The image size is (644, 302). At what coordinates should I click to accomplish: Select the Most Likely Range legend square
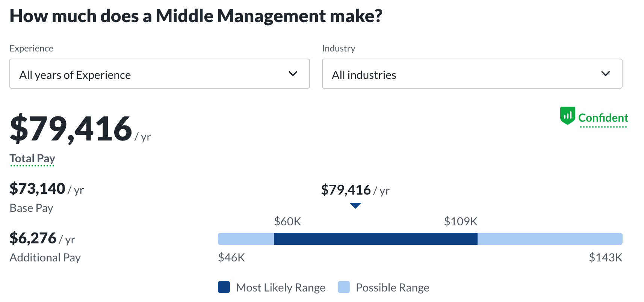tap(224, 287)
